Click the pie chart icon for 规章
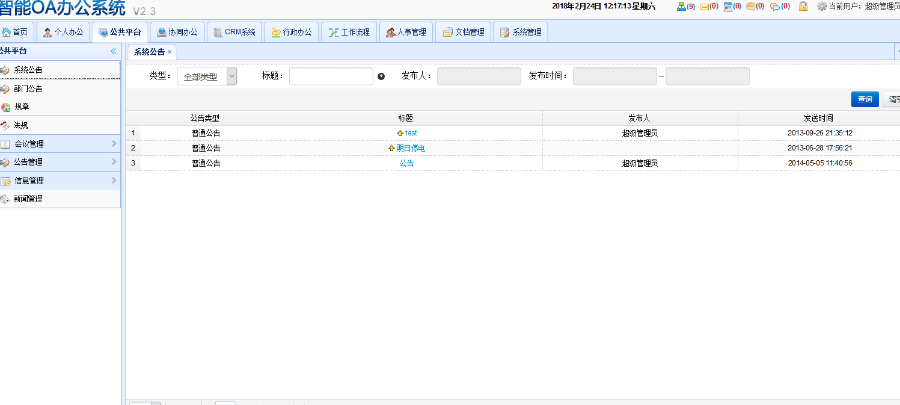Viewport: 900px width, 405px height. point(5,107)
